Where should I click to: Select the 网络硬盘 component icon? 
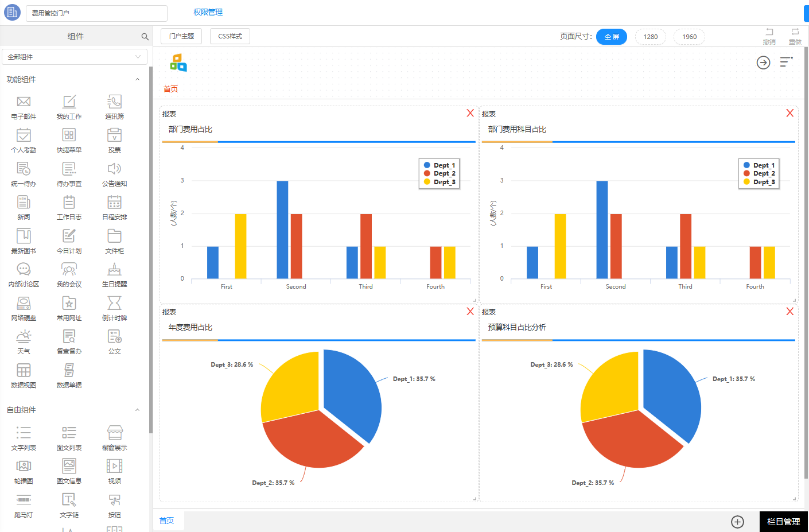click(x=24, y=303)
